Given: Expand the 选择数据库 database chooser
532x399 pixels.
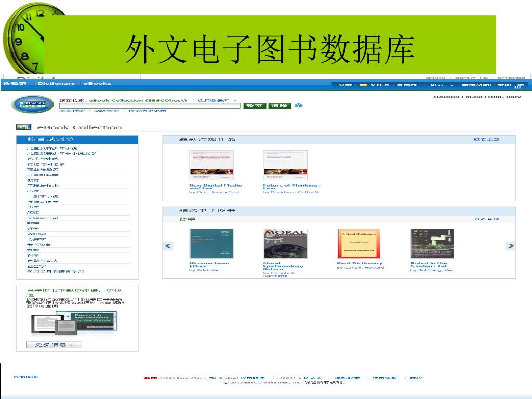Looking at the screenshot, I should [217, 100].
